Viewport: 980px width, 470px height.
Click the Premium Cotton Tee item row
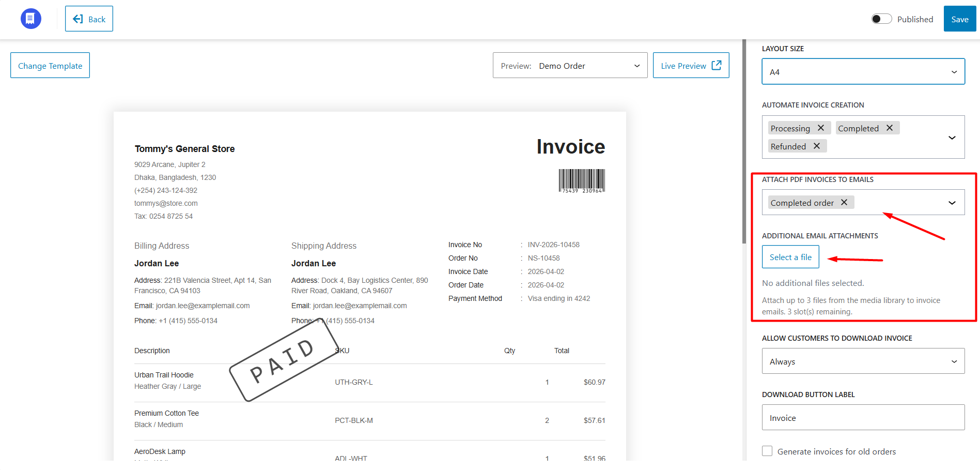coord(370,421)
